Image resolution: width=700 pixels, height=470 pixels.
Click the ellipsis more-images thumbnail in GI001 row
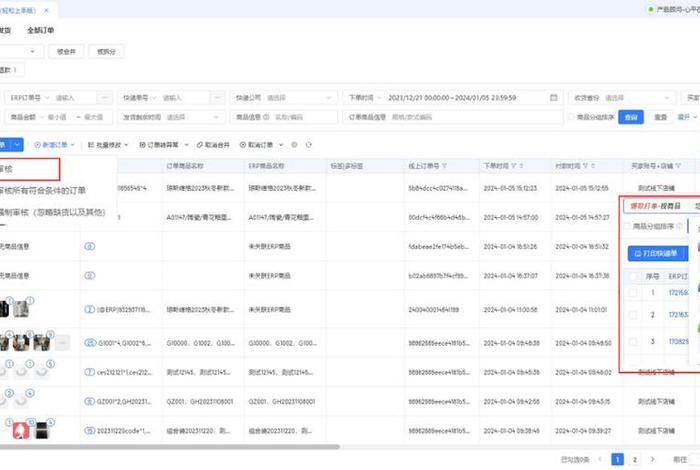62,343
